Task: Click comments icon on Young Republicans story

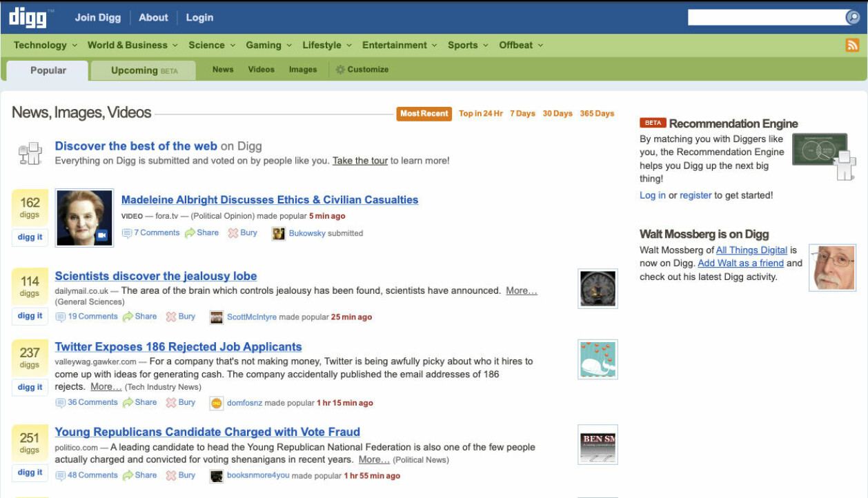Action: tap(61, 476)
